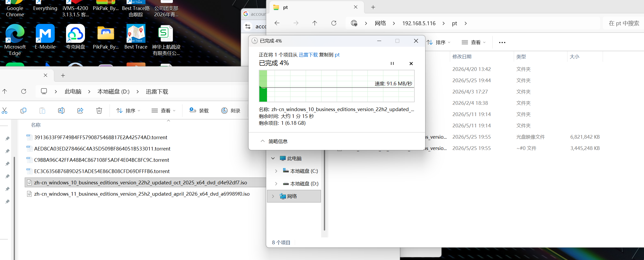
Task: Click 网络 breadcrumb in pt address bar
Action: tap(380, 23)
